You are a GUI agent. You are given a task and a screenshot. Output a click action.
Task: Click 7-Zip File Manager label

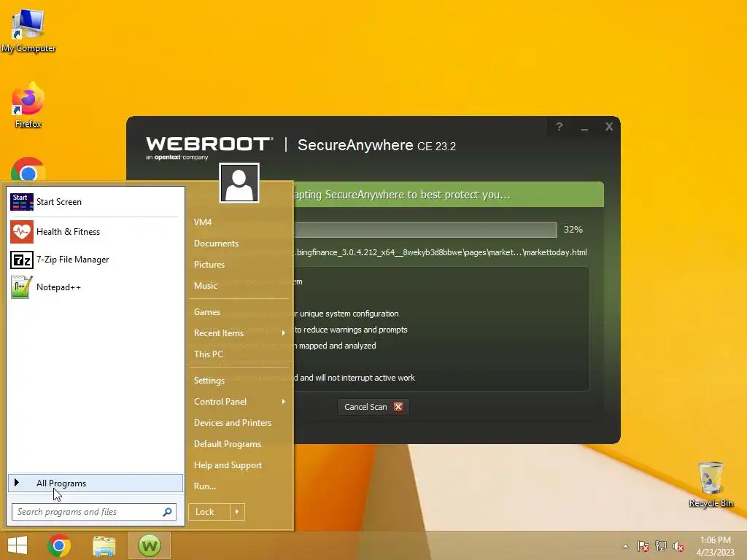72,260
